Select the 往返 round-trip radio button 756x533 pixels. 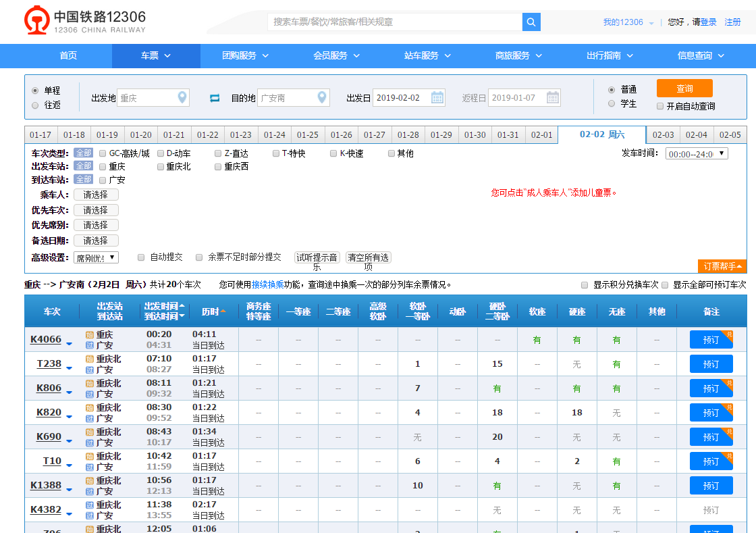tap(35, 105)
